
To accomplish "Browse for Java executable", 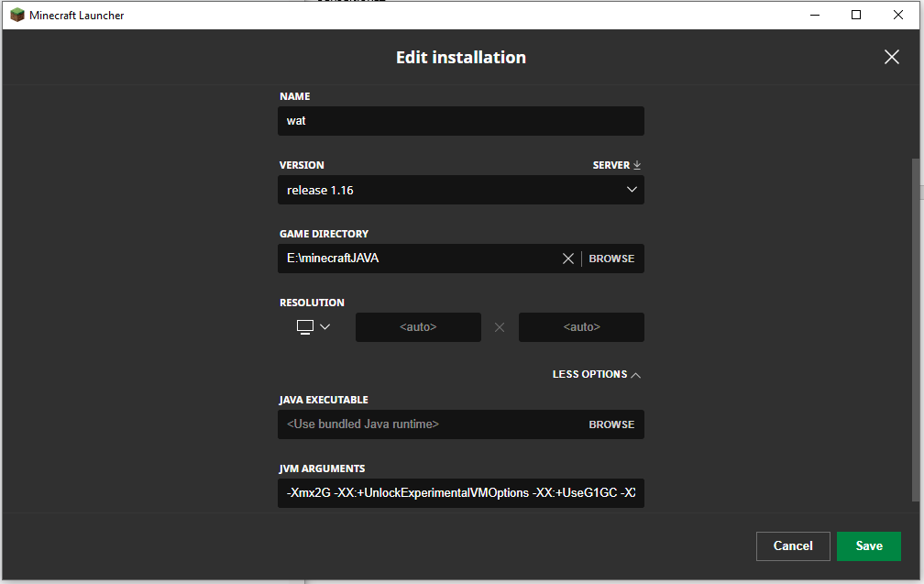I will [611, 424].
